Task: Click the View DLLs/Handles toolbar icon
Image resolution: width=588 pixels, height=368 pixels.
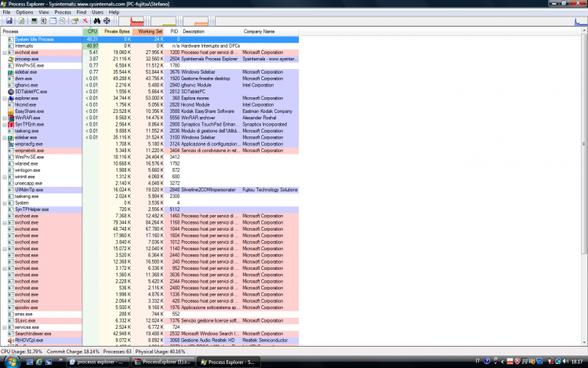Action: [x=62, y=21]
